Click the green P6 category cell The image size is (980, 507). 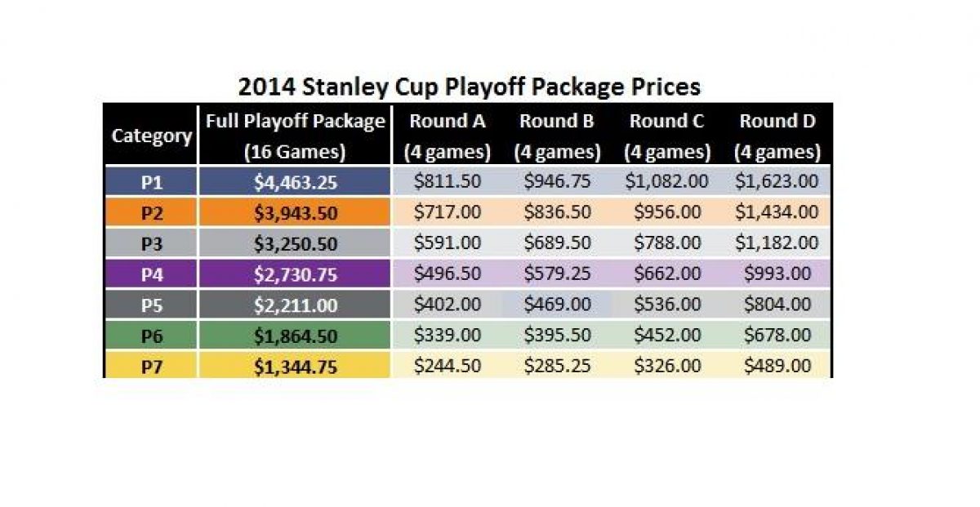pyautogui.click(x=151, y=335)
